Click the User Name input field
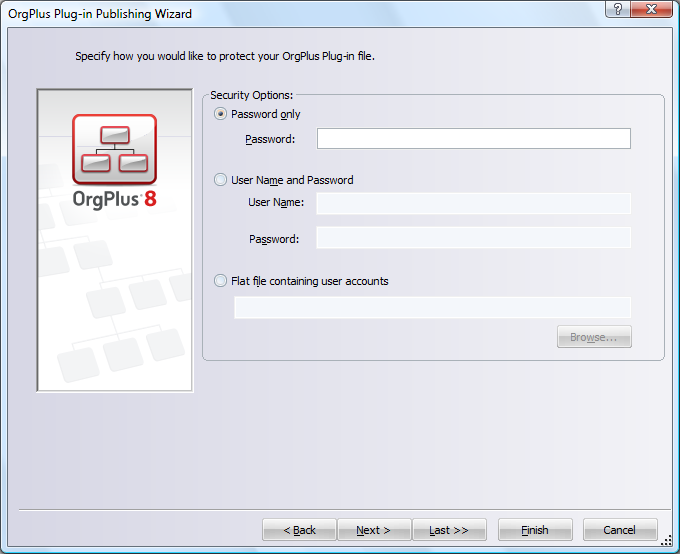Image resolution: width=680 pixels, height=554 pixels. point(474,203)
